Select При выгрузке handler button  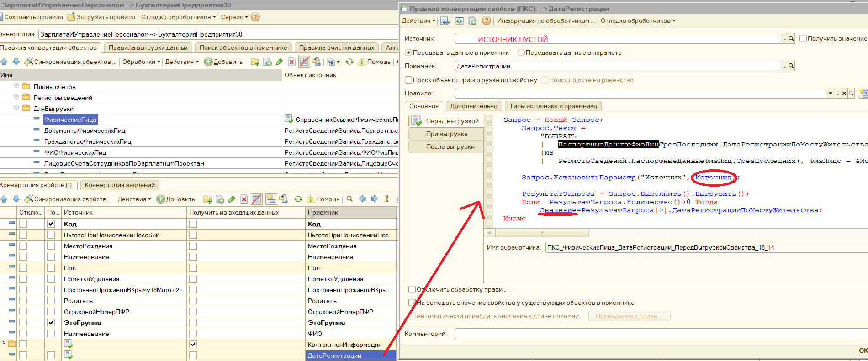pos(446,134)
